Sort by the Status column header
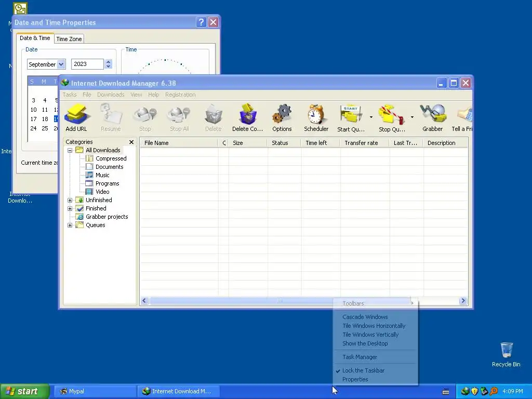 point(284,143)
